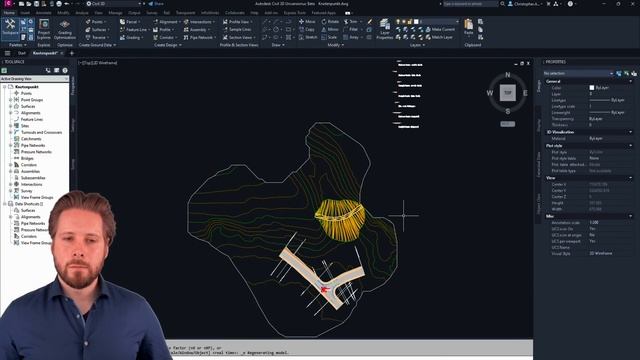
Task: Switch to the Annotate ribbon tab
Action: (44, 13)
